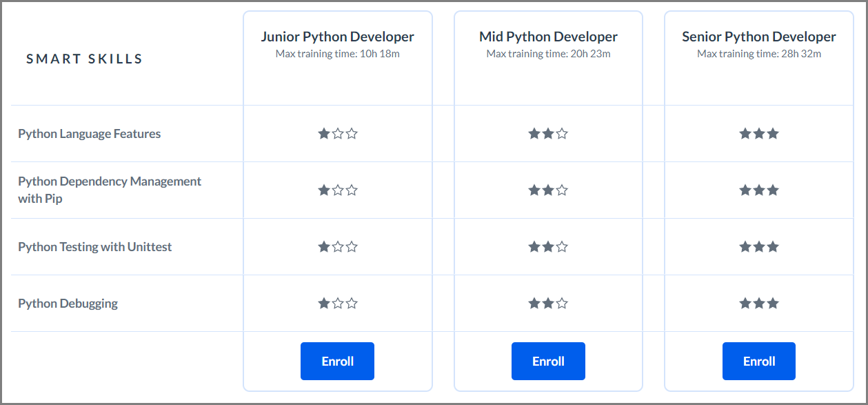Click the first star for Python Testing with Unittest under Senior
868x405 pixels.
pyautogui.click(x=745, y=246)
